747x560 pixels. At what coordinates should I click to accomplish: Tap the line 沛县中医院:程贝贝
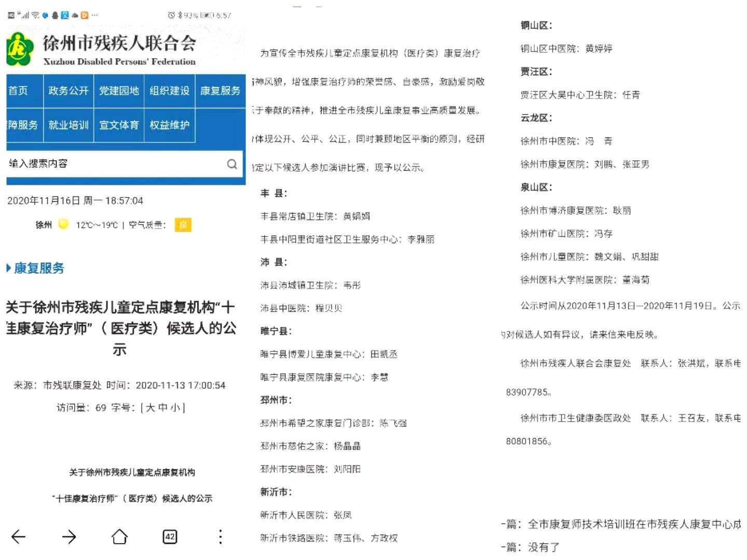[x=301, y=308]
